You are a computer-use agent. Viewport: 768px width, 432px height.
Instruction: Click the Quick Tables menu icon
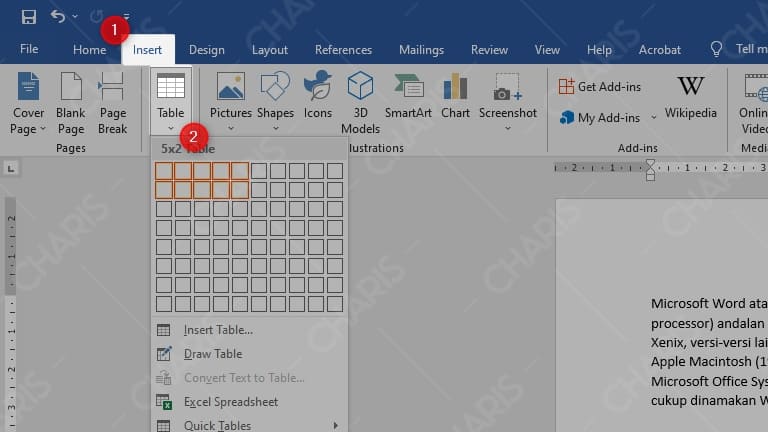pos(164,425)
